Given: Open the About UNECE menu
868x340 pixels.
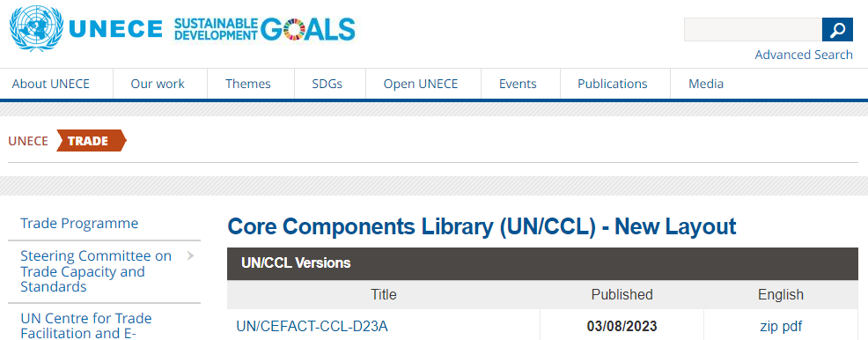Looking at the screenshot, I should (51, 84).
